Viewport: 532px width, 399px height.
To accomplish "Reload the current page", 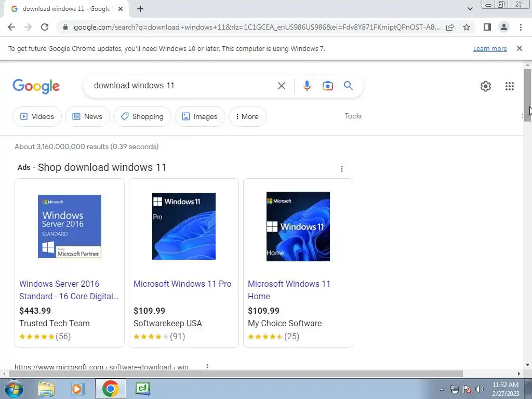I will tap(45, 27).
